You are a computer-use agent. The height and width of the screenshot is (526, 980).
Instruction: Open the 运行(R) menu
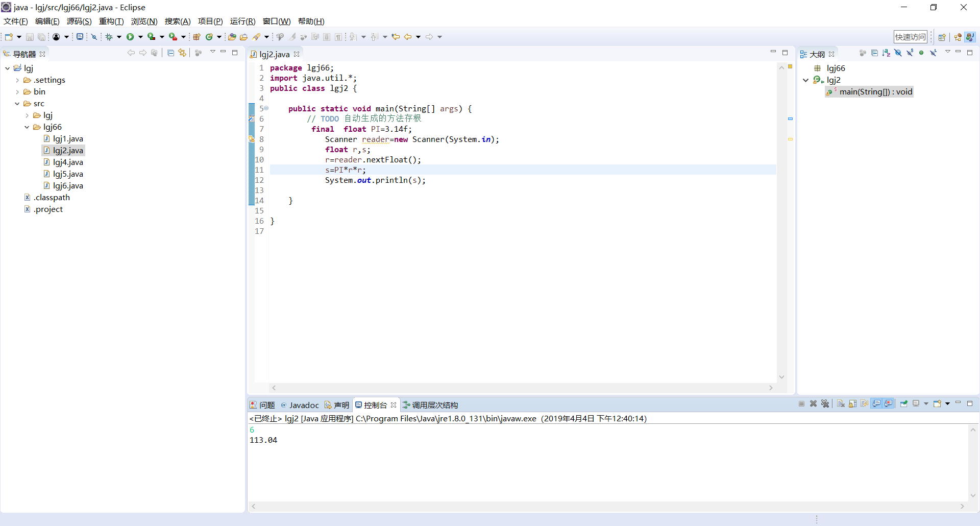(x=242, y=21)
